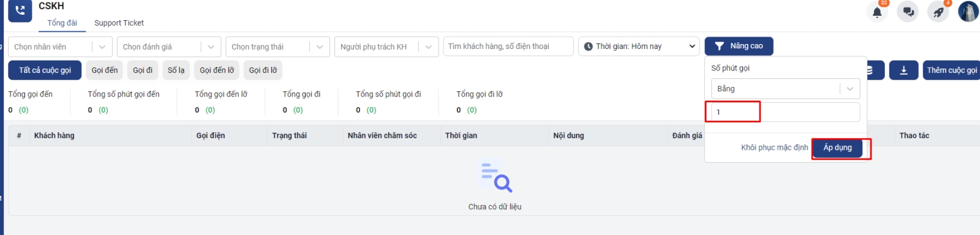Select the Tổng đài tab
Viewport: 980px width, 235px height.
(62, 23)
